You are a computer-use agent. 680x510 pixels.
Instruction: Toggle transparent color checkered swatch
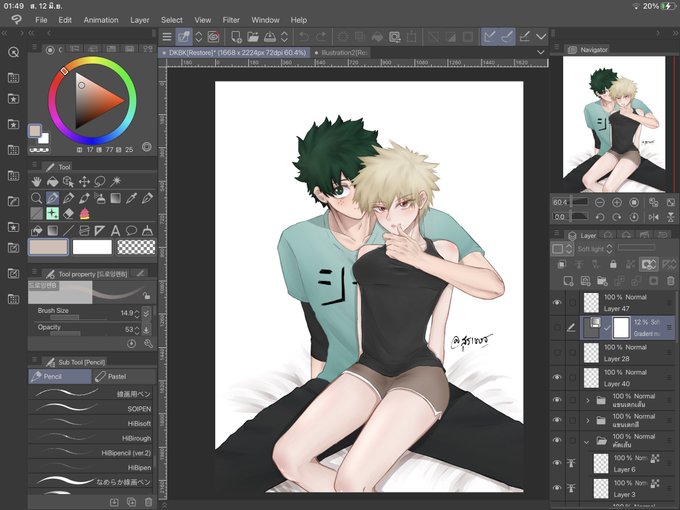[x=136, y=247]
